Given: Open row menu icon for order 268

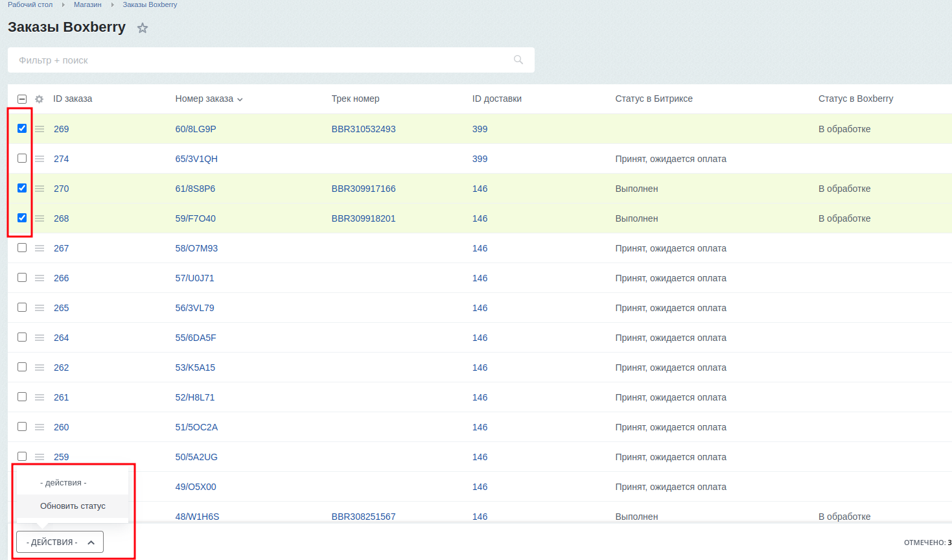Looking at the screenshot, I should [40, 218].
